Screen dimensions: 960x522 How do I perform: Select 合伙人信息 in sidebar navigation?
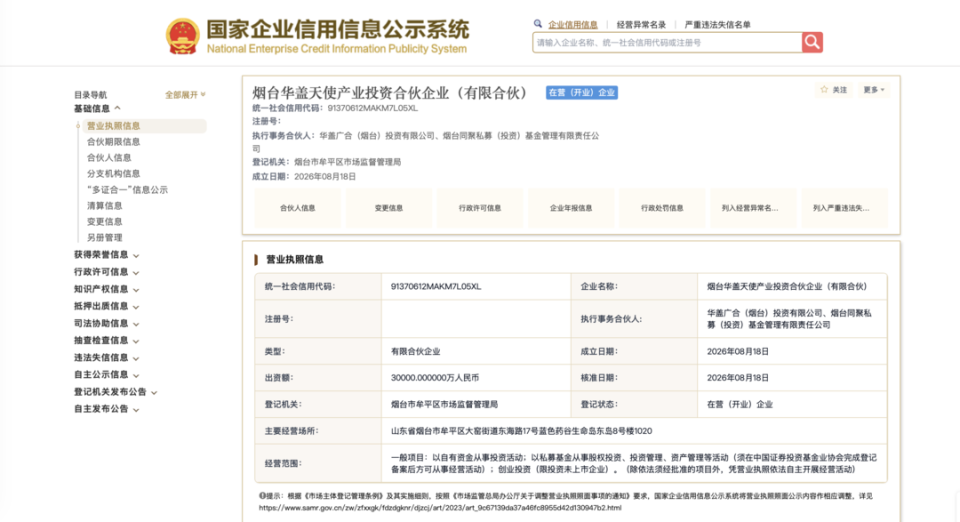pyautogui.click(x=109, y=157)
